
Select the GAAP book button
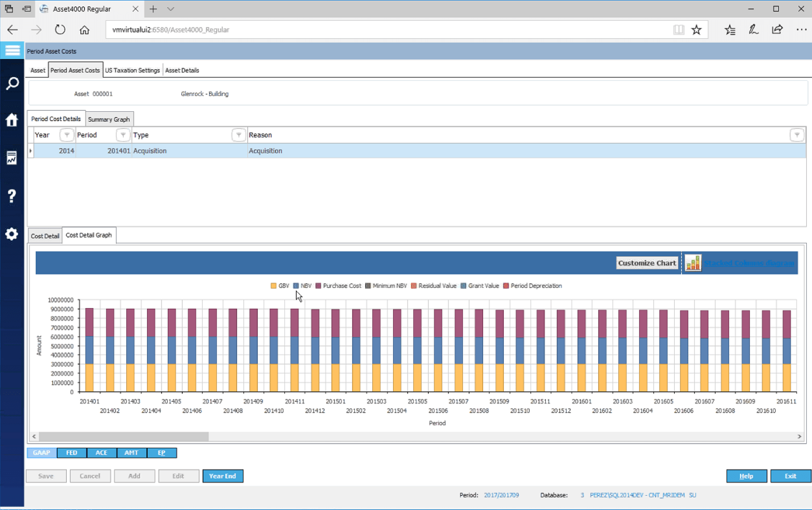(41, 453)
